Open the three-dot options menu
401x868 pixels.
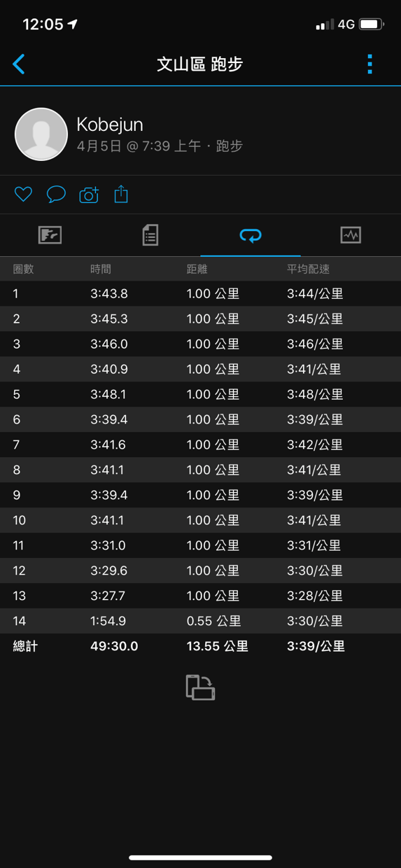pyautogui.click(x=370, y=64)
